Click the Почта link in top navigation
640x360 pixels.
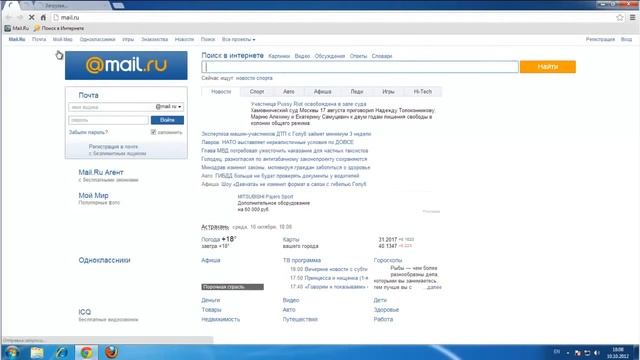coord(39,40)
